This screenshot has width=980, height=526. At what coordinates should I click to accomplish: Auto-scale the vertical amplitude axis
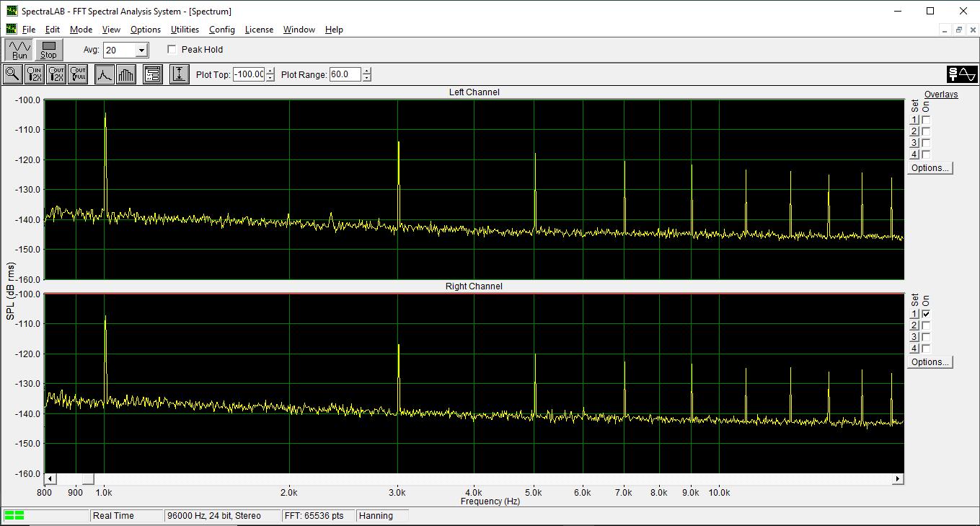(x=180, y=74)
